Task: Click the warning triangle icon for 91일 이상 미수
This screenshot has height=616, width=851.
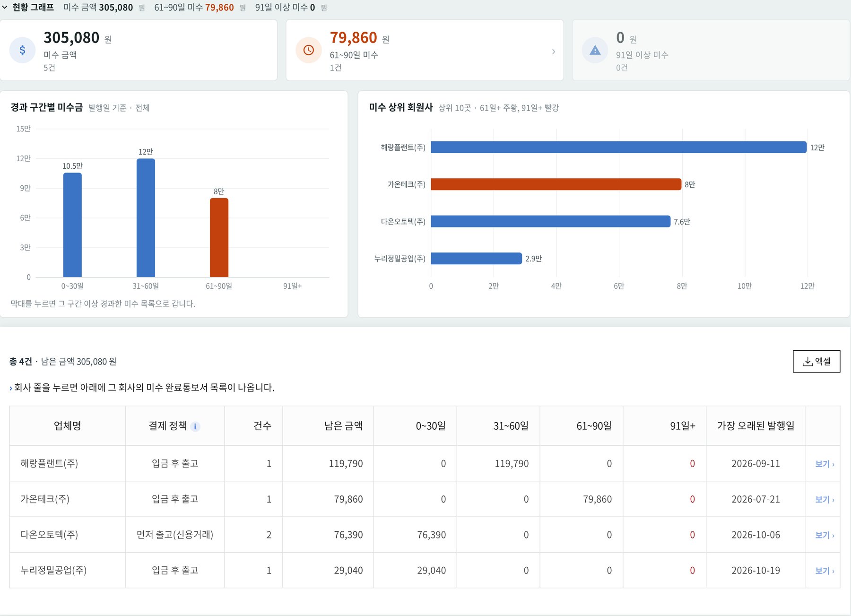Action: (595, 50)
